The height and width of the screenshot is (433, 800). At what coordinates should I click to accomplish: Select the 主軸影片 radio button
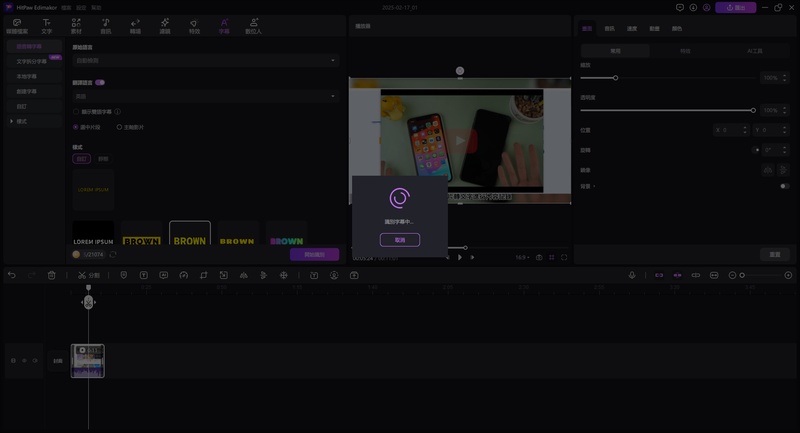pos(120,127)
